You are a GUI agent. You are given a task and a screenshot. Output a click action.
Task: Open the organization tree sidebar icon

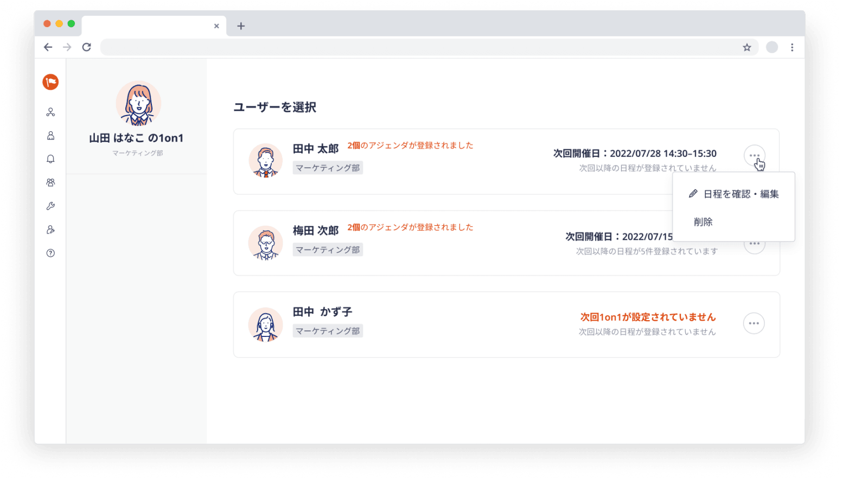pyautogui.click(x=50, y=112)
